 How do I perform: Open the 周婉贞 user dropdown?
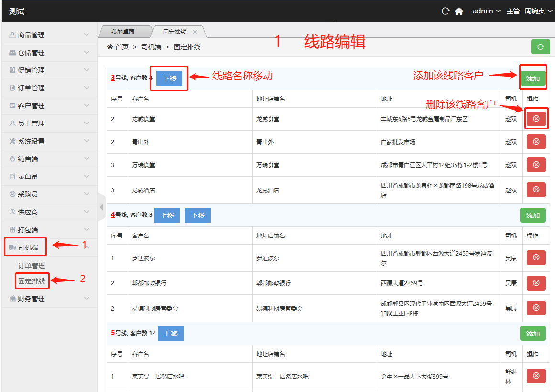click(538, 11)
